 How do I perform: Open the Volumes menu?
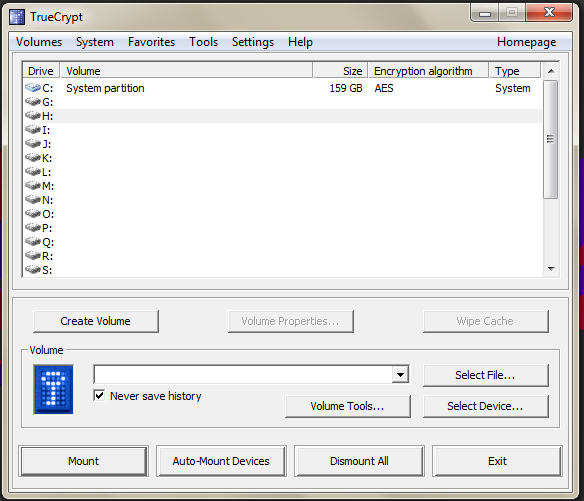point(39,42)
